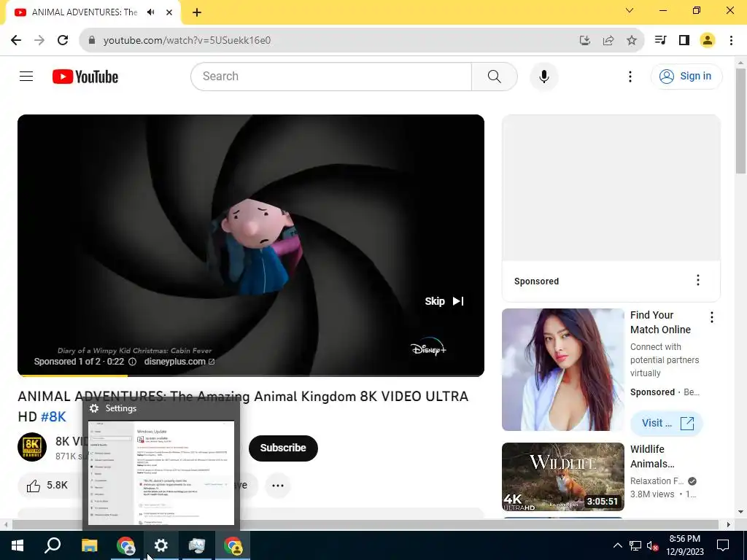Click the ad info icon next to 0:22

(x=133, y=362)
